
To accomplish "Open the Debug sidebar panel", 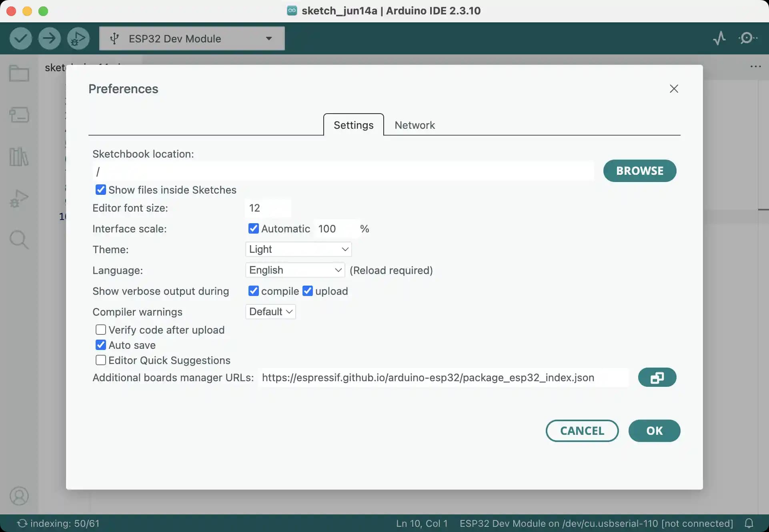I will [19, 198].
